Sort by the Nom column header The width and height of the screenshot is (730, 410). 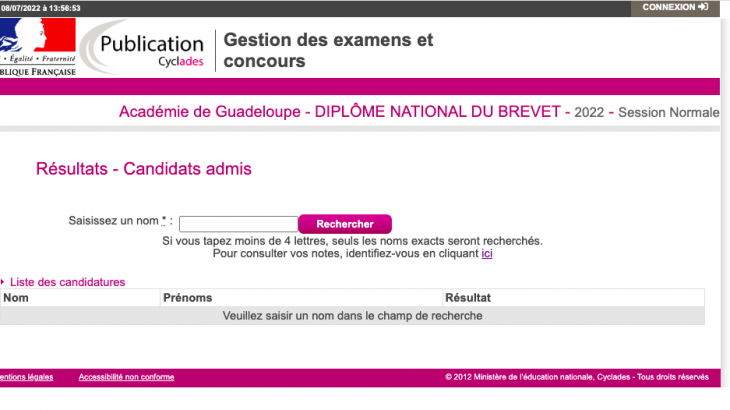(x=17, y=298)
